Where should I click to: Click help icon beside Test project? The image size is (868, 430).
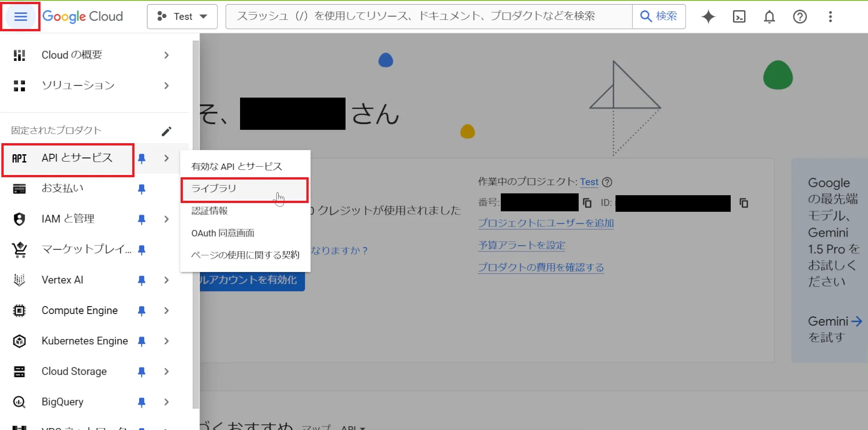(607, 182)
